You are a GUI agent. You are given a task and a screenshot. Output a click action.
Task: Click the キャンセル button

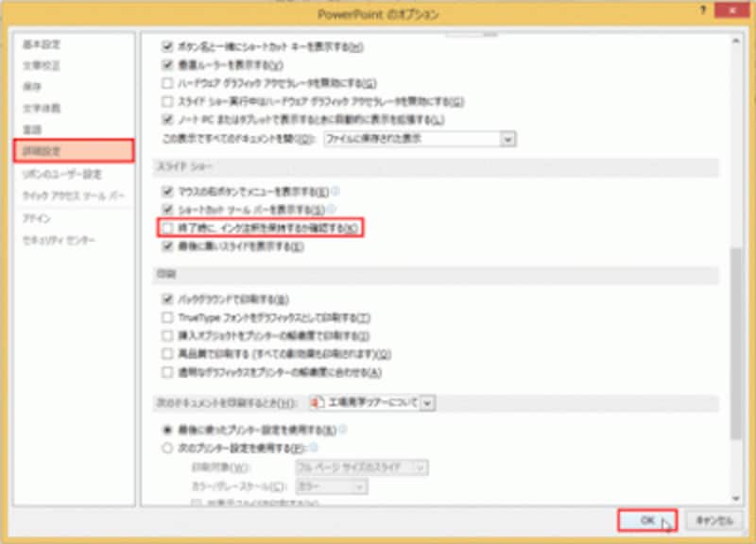pyautogui.click(x=714, y=520)
